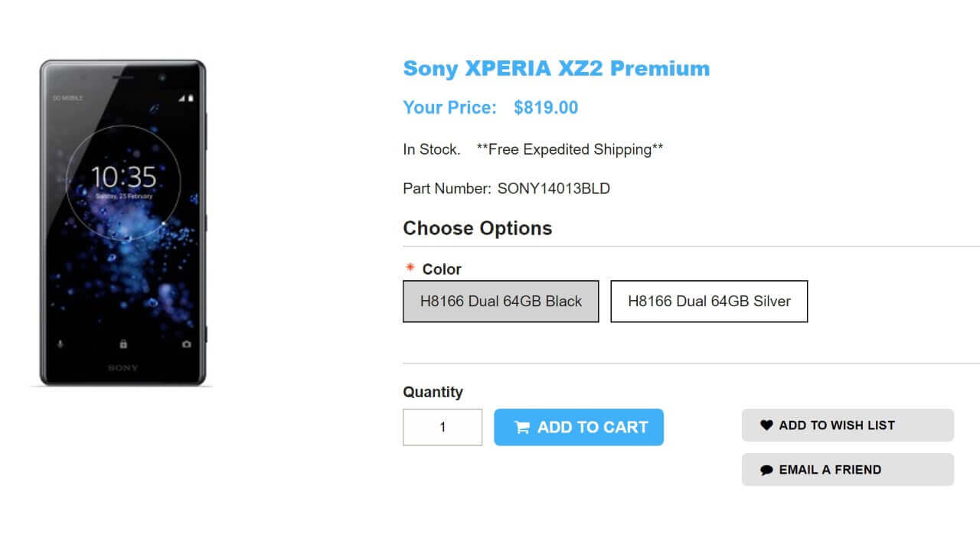
Task: Click the EMAIL A FRIEND text
Action: [830, 470]
